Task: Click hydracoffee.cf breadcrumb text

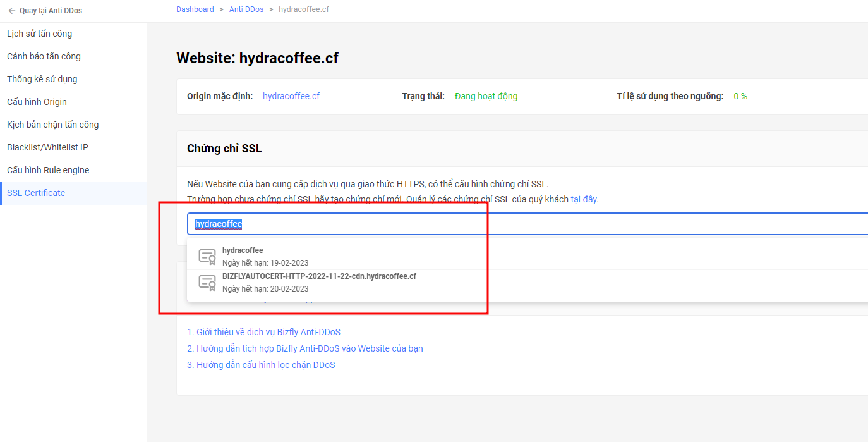Action: tap(304, 9)
